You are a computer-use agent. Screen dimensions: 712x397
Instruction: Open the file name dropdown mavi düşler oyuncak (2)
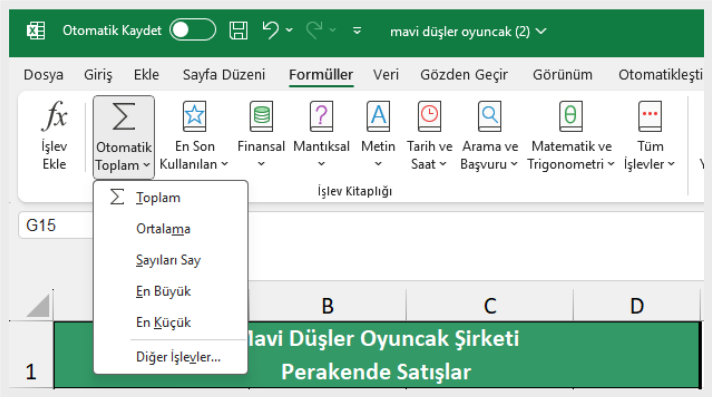(468, 31)
